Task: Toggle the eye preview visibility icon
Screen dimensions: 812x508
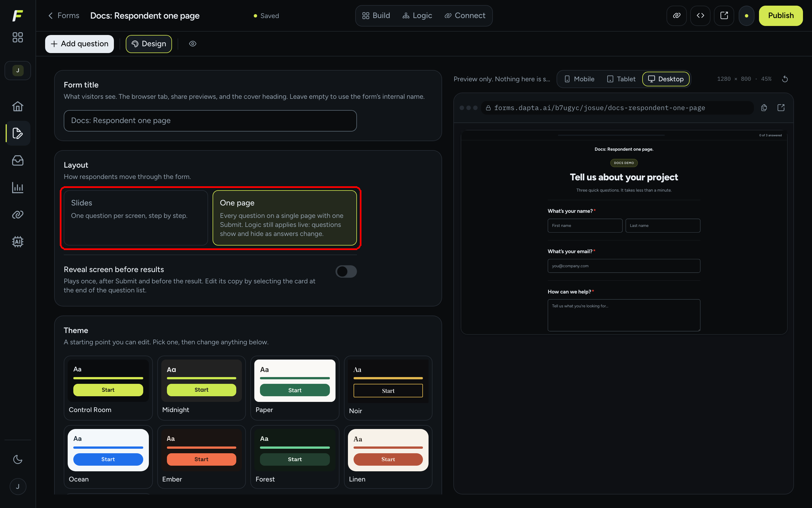Action: coord(193,44)
